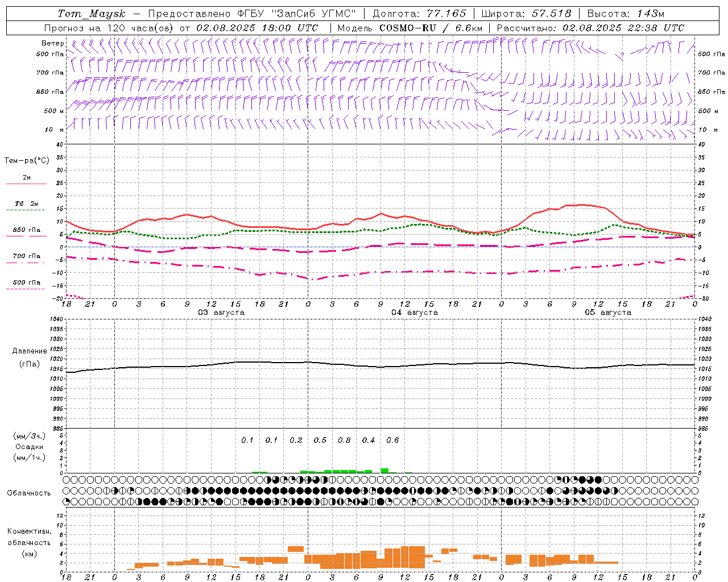The image size is (728, 582).
Task: Click the Широта: 57.518 value
Action: 526,14
